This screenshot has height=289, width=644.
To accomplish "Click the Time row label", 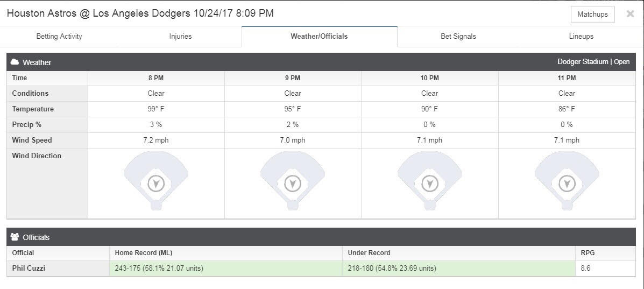I will 19,77.
